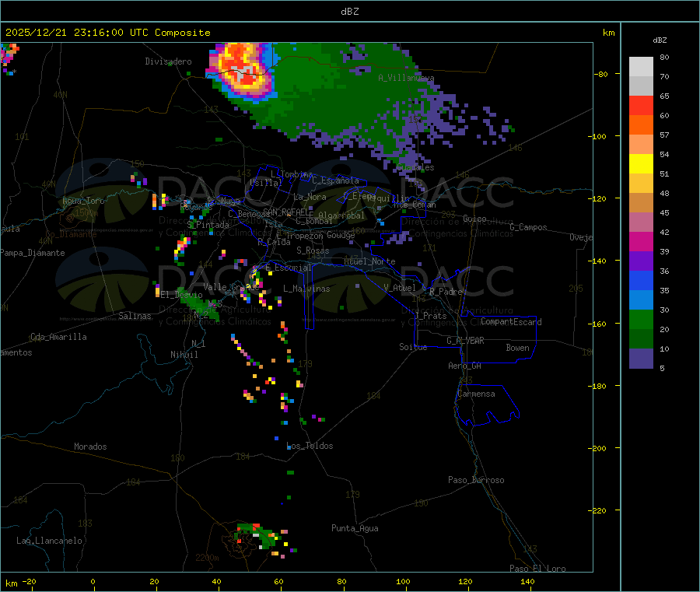Click the Punta_Agua map label
This screenshot has width=700, height=592.
(355, 528)
